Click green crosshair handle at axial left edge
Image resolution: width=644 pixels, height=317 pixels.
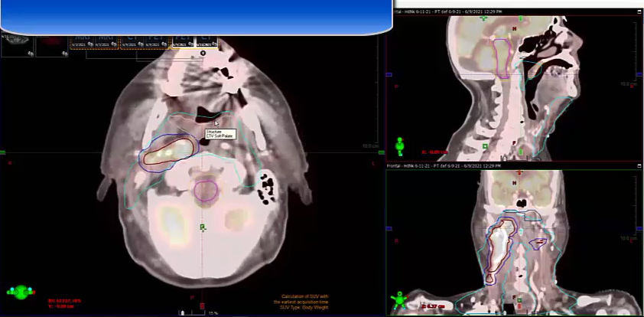[x=2, y=152]
